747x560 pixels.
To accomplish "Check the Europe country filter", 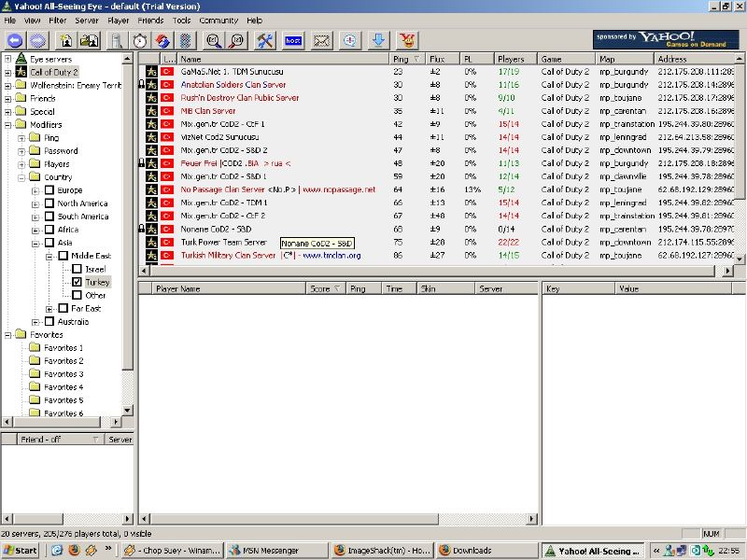I will click(49, 190).
